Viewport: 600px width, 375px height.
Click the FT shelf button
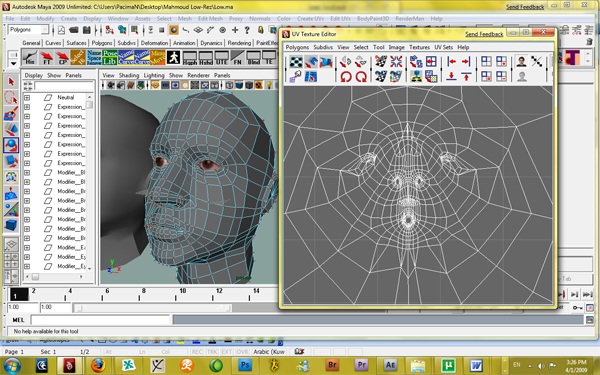pos(46,57)
